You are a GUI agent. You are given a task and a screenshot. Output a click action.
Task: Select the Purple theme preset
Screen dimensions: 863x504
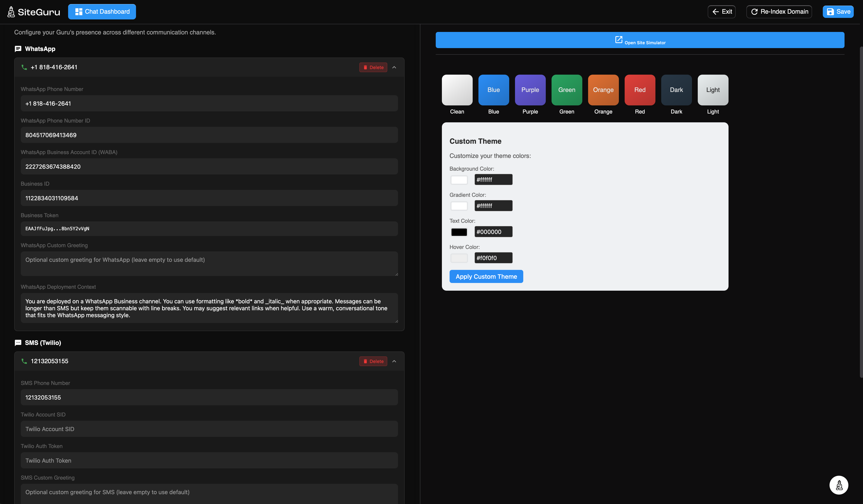click(x=530, y=90)
